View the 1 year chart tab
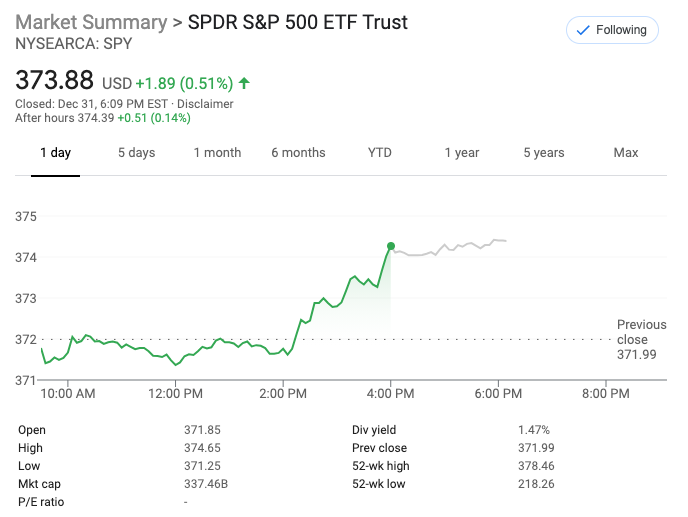Viewport: 688px width, 517px height. click(462, 153)
